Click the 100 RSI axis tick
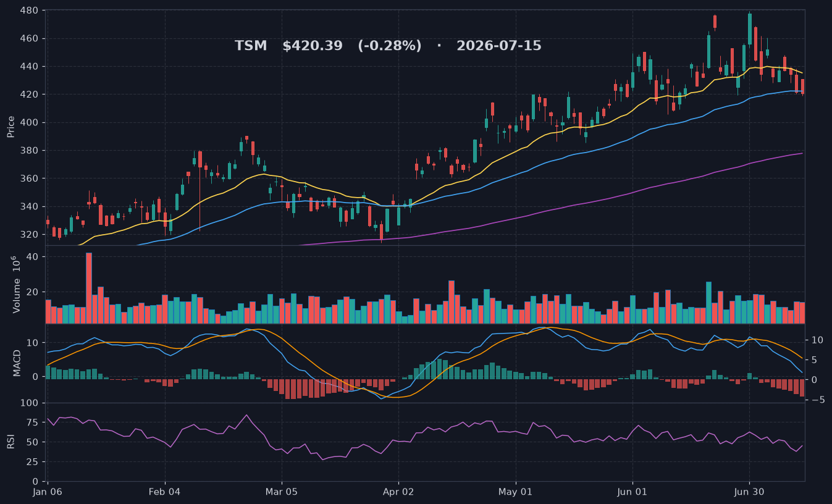 tap(30, 403)
